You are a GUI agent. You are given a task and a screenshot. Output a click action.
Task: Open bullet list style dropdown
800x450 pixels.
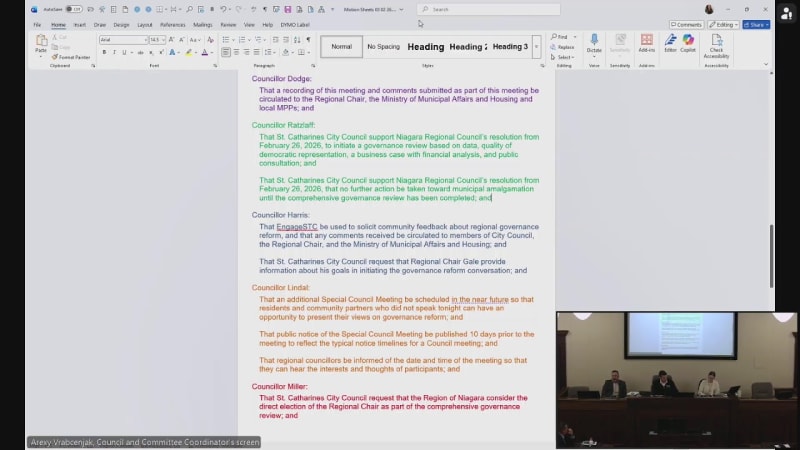coord(234,40)
